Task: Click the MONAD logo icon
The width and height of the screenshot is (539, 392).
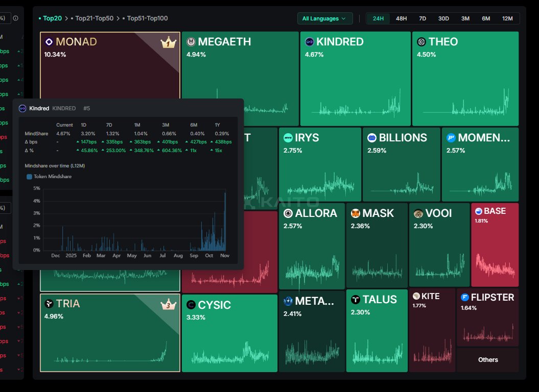Action: [49, 42]
